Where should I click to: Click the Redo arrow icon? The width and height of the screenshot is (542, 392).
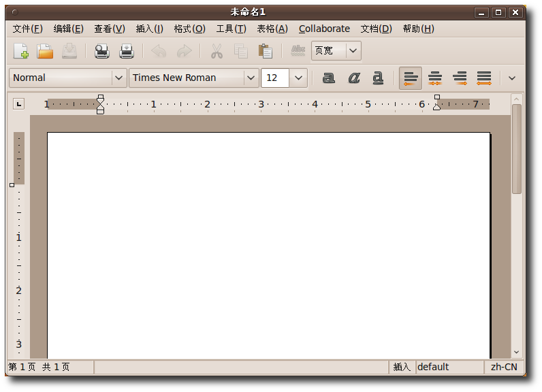tap(184, 51)
